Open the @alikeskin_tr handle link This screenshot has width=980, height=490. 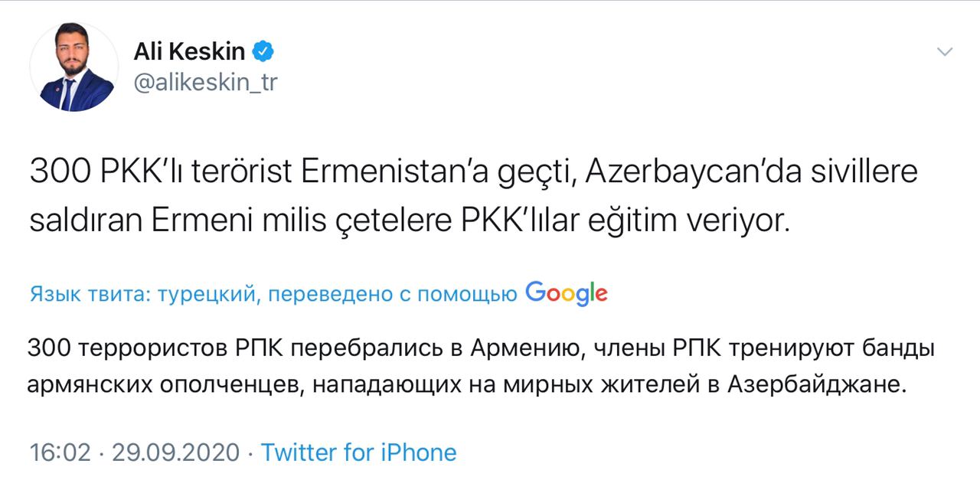pyautogui.click(x=205, y=83)
